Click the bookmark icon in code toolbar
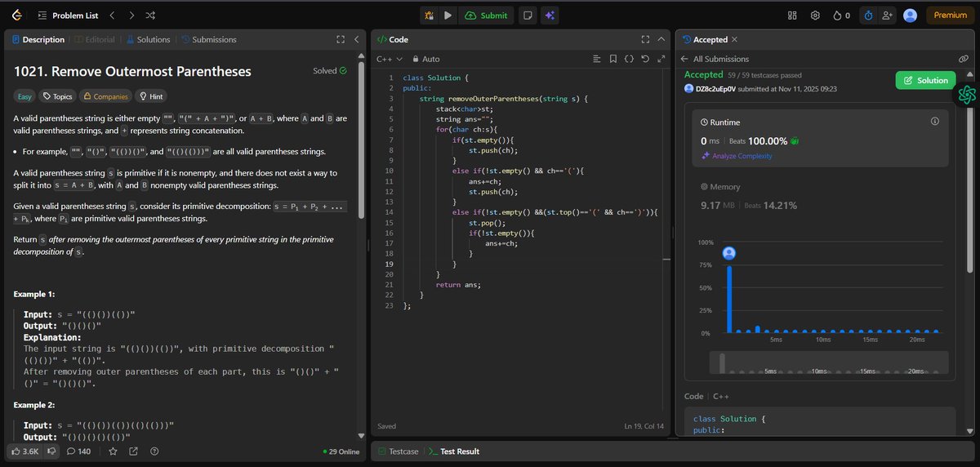Screen dimensions: 980x467 pyautogui.click(x=612, y=59)
